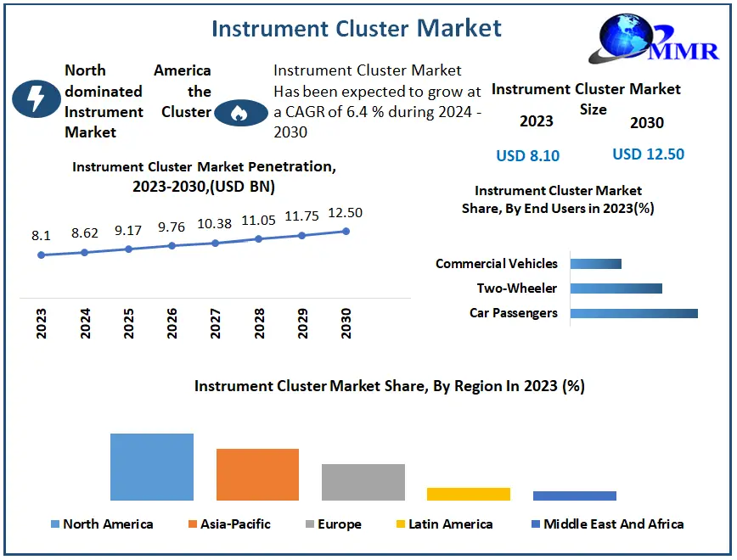
Task: Click the USD 8.10 market size value
Action: 527,155
